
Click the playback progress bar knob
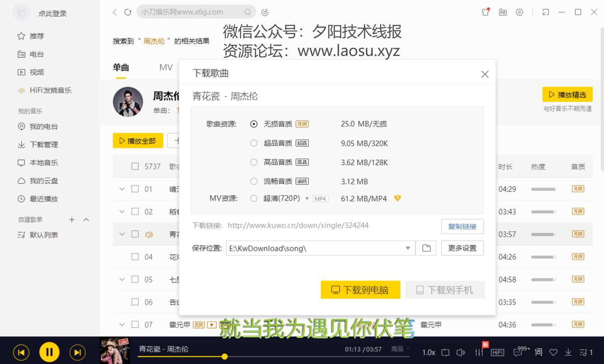(x=224, y=356)
